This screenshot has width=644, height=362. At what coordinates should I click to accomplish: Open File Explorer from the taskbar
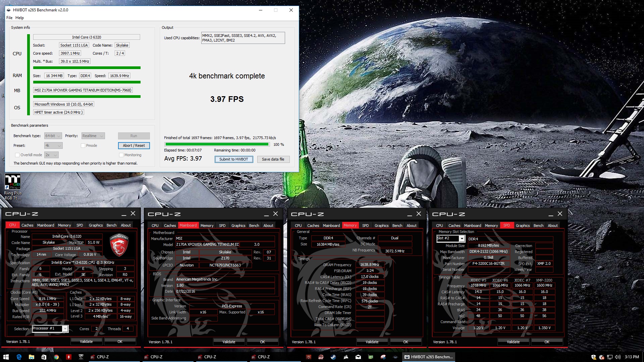coord(31,357)
